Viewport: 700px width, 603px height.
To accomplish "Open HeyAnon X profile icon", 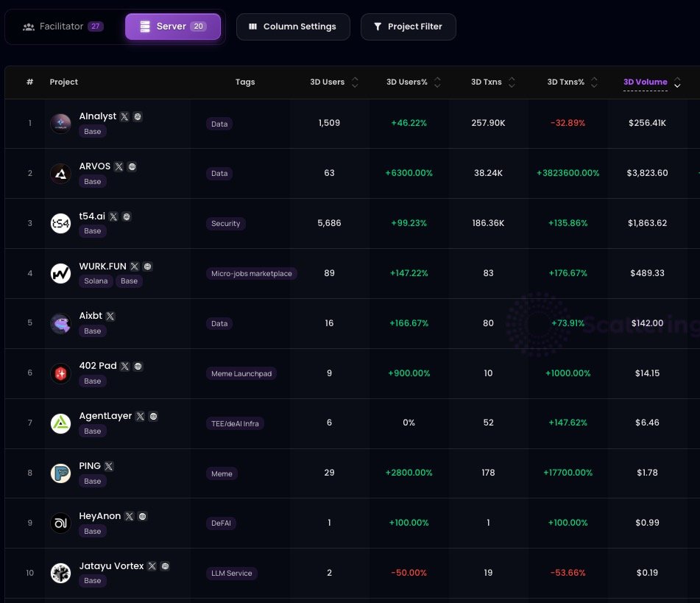I will (x=130, y=516).
